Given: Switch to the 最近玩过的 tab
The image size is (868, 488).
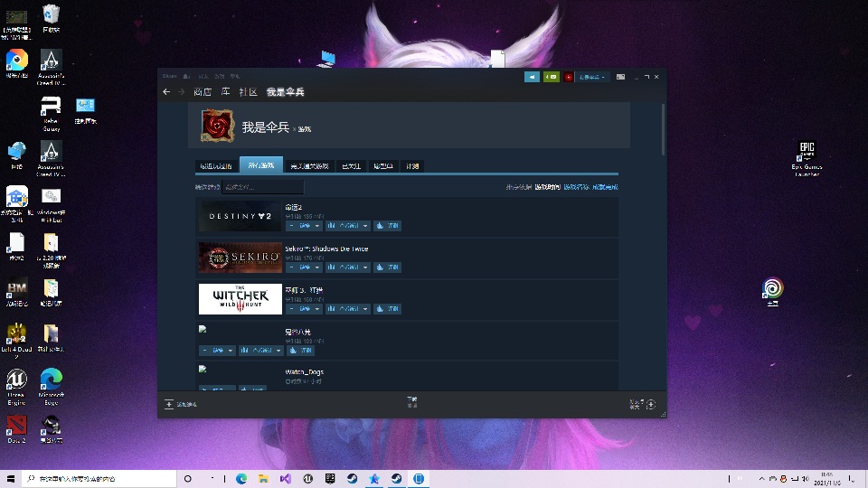Looking at the screenshot, I should tap(216, 166).
